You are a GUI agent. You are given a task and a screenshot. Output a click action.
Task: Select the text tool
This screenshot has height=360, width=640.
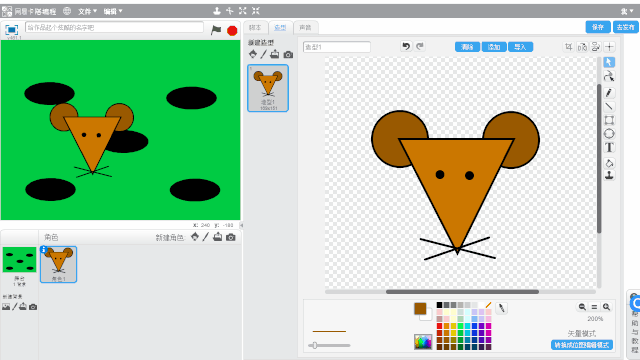tap(609, 147)
